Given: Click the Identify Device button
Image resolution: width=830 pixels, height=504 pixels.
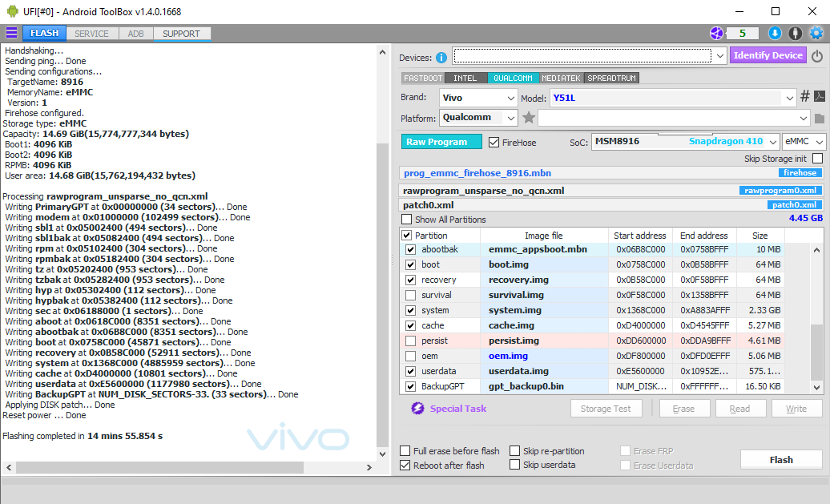Looking at the screenshot, I should 768,55.
